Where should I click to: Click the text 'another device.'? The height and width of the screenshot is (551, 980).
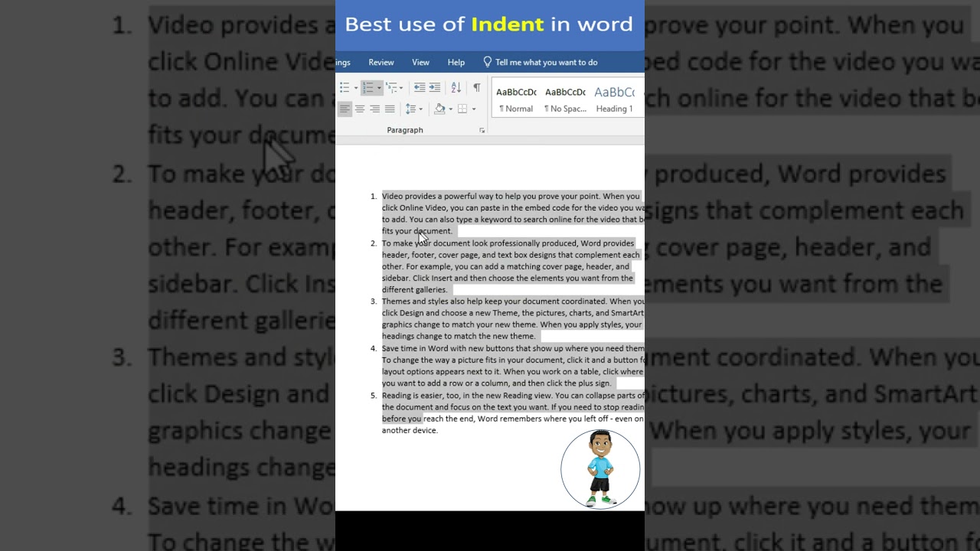coord(410,430)
